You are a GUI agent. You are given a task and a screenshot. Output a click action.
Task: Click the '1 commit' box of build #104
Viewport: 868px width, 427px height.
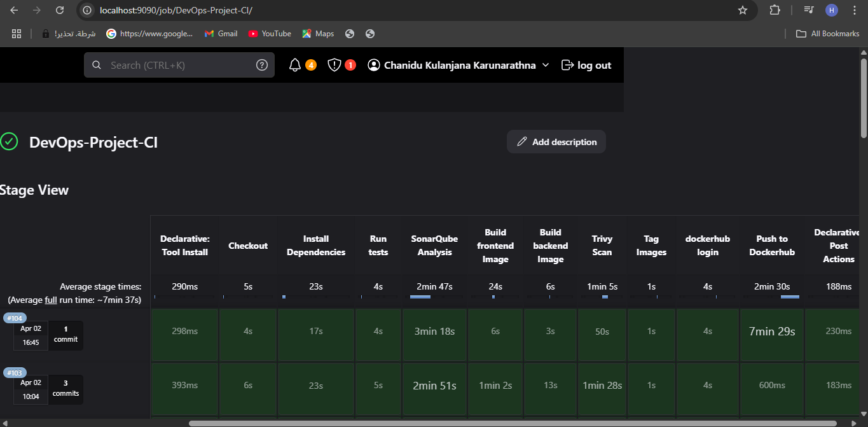click(x=65, y=335)
